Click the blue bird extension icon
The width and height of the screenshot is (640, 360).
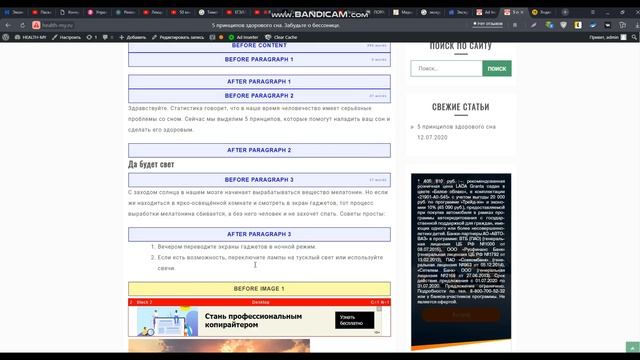pos(593,25)
